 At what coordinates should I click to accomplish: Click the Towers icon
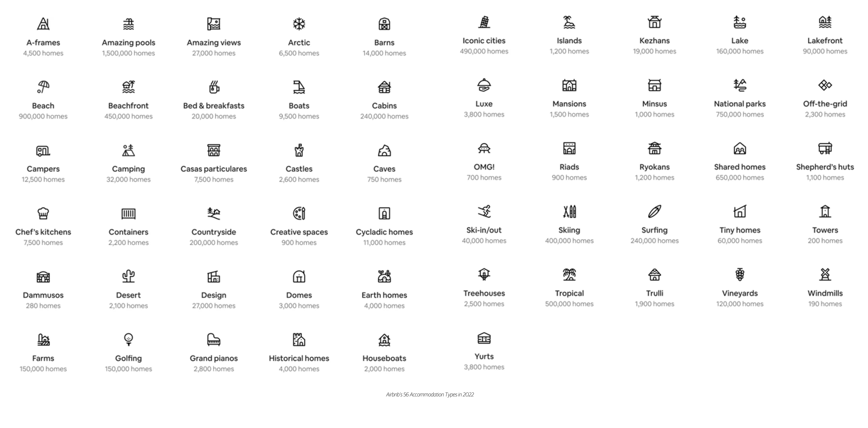coord(825,211)
